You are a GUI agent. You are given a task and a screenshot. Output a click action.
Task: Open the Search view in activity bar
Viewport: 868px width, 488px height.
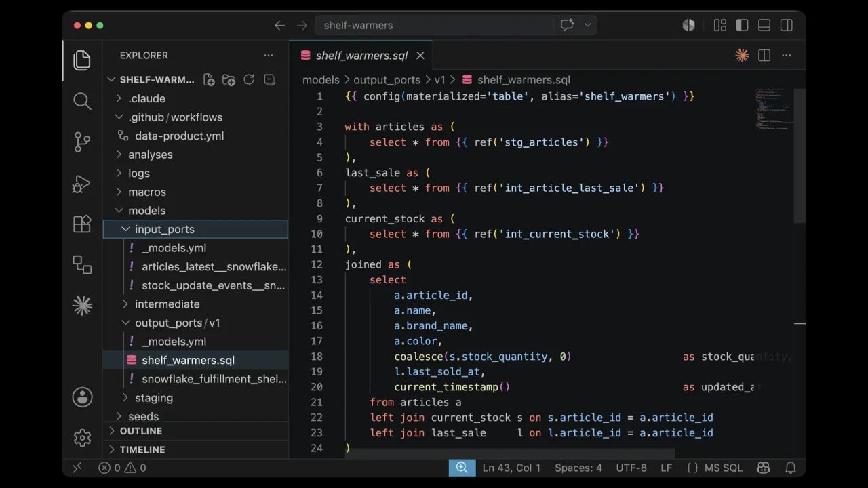pos(82,101)
